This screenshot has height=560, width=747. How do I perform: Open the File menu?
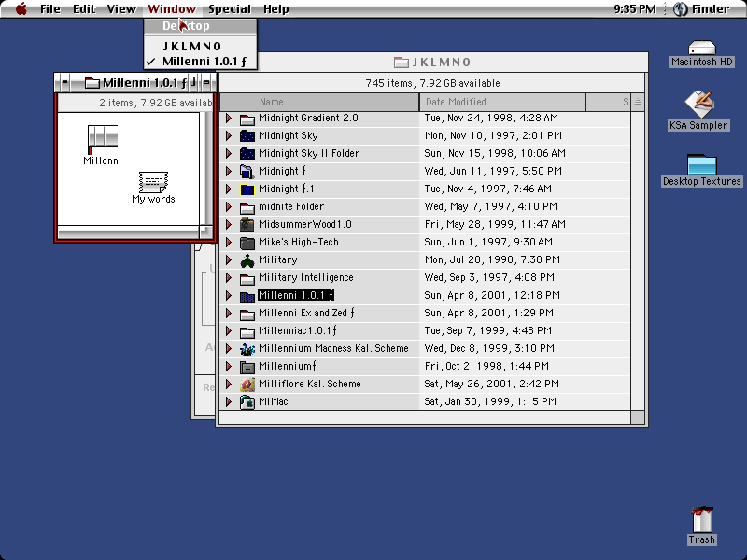[x=50, y=8]
